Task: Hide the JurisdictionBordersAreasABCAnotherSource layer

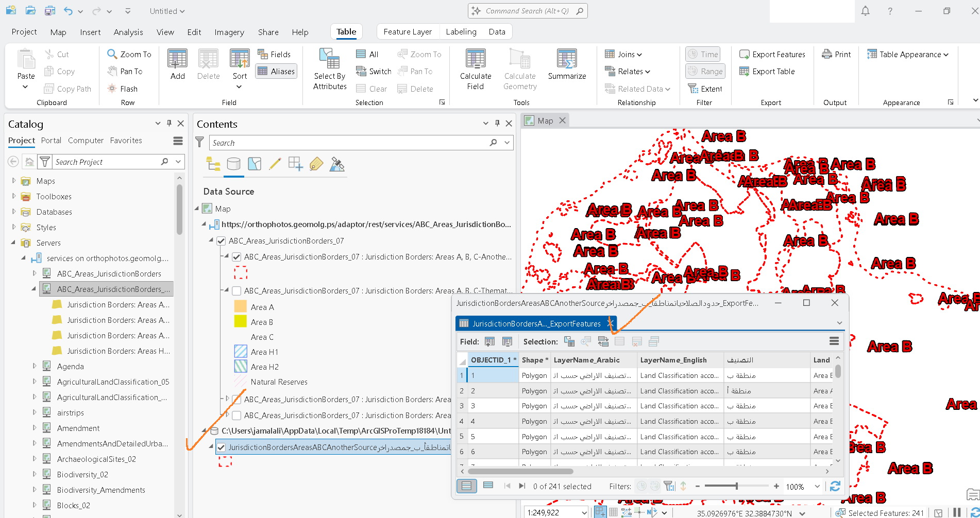Action: [221, 447]
